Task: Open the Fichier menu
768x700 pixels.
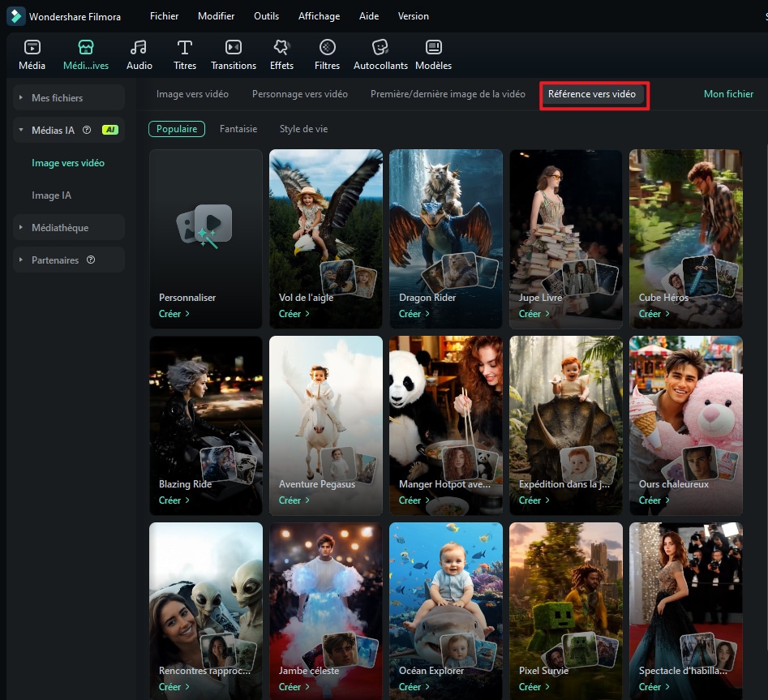Action: click(x=164, y=16)
